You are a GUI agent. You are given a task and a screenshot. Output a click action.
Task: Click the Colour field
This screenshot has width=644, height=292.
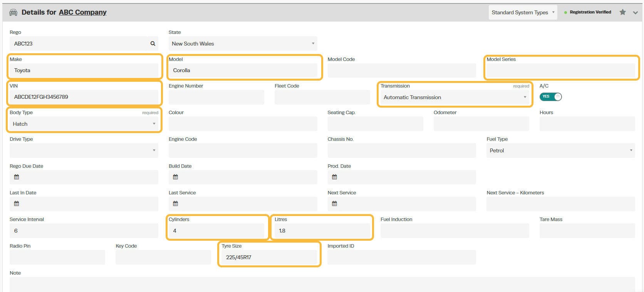pos(243,124)
